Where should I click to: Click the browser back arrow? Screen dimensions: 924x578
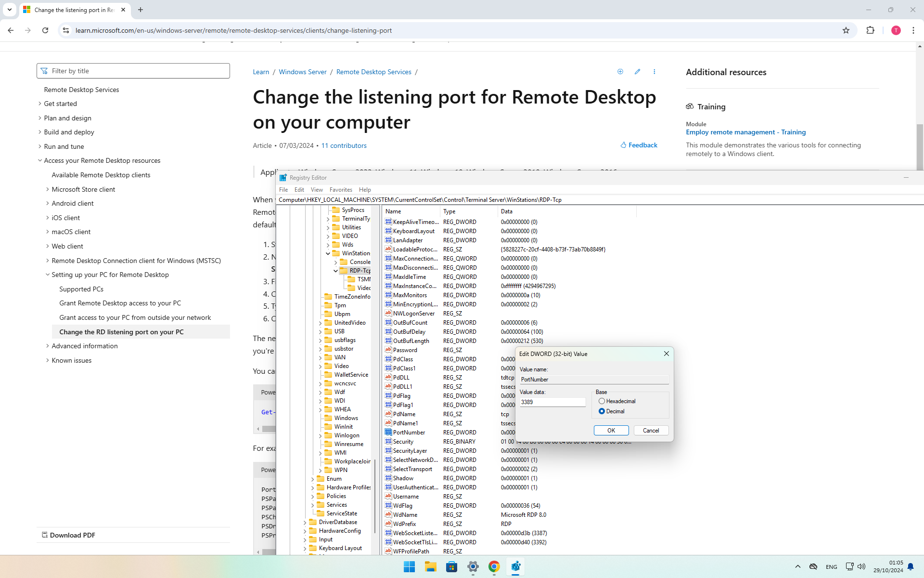(x=11, y=30)
